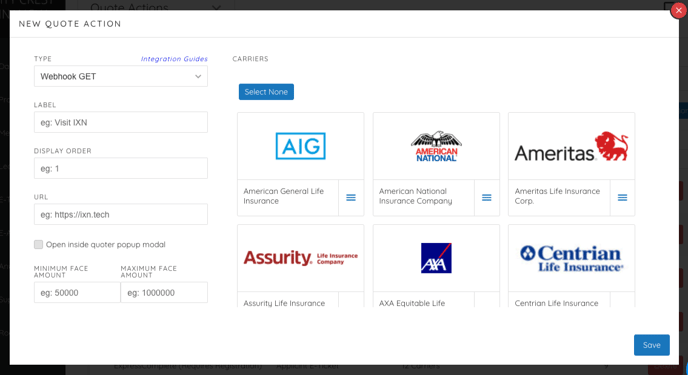The height and width of the screenshot is (375, 688).
Task: Open menu icon for American National Insurance Company
Action: tap(487, 198)
